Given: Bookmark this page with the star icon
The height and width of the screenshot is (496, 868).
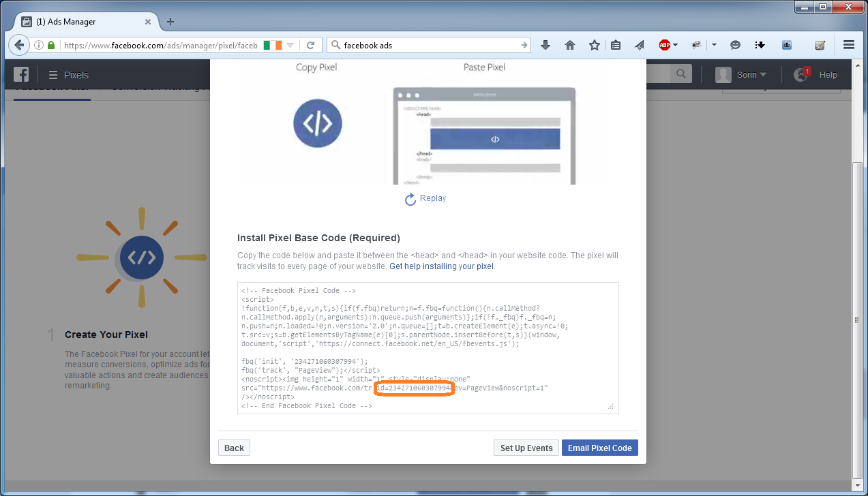Looking at the screenshot, I should tap(595, 46).
